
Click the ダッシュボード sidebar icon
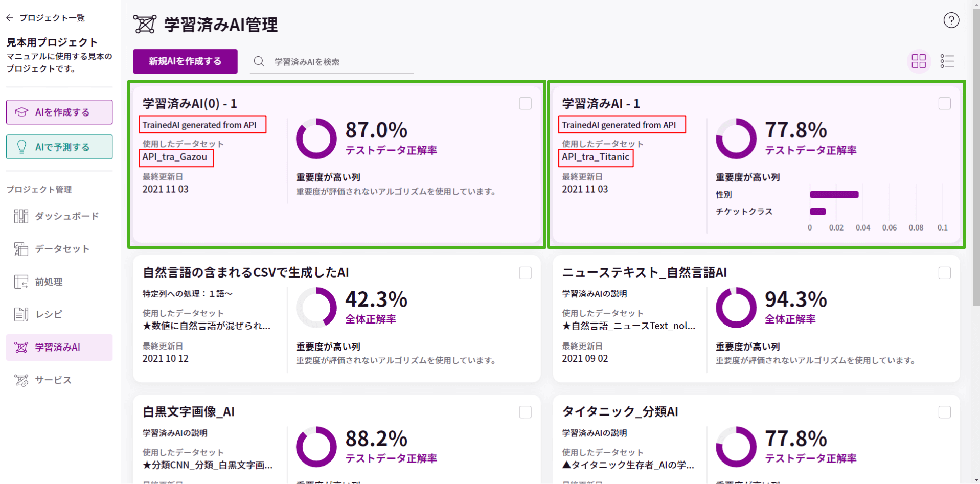click(x=21, y=216)
